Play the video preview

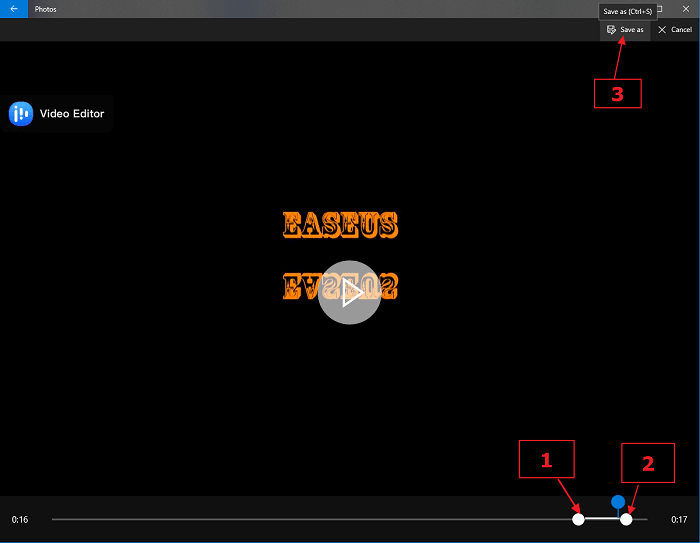(x=349, y=292)
